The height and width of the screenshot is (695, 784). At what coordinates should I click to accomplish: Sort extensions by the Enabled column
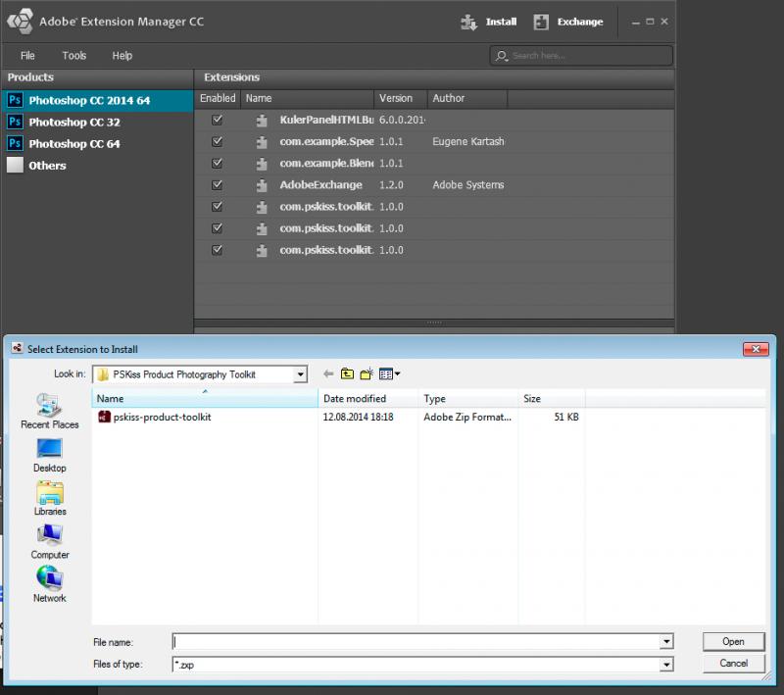pyautogui.click(x=218, y=98)
